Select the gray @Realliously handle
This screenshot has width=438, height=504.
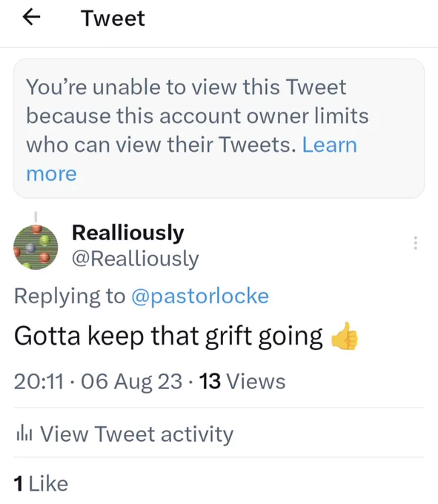136,259
